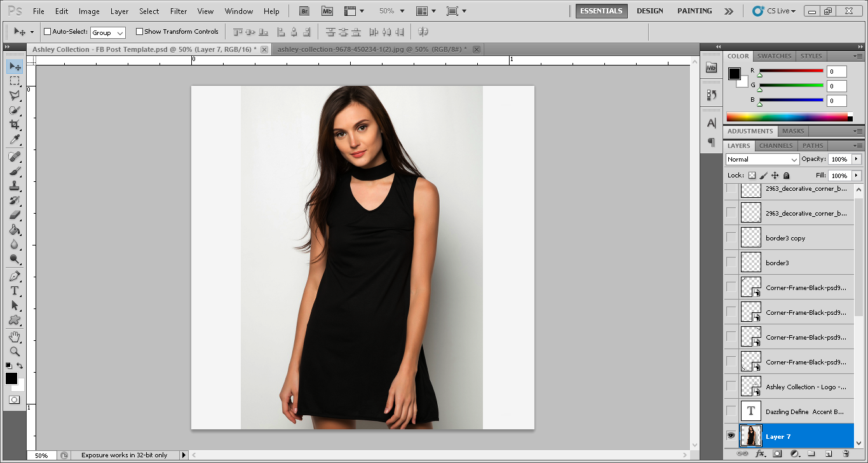Swap foreground and background colors
Viewport: 868px width, 463px height.
coord(20,366)
